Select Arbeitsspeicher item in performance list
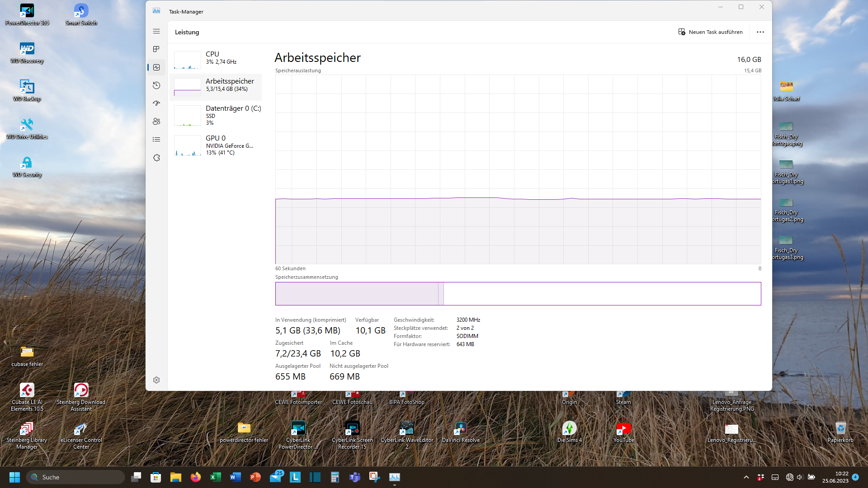868x488 pixels. point(216,87)
